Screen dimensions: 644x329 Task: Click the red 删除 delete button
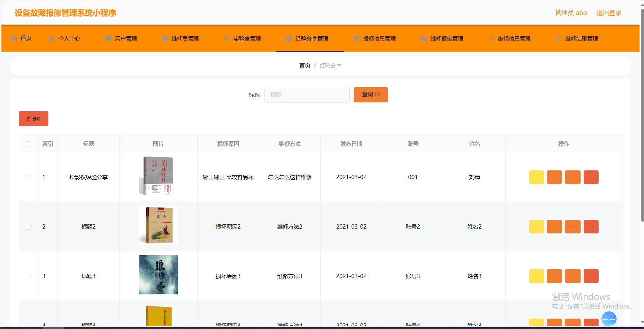tap(34, 119)
